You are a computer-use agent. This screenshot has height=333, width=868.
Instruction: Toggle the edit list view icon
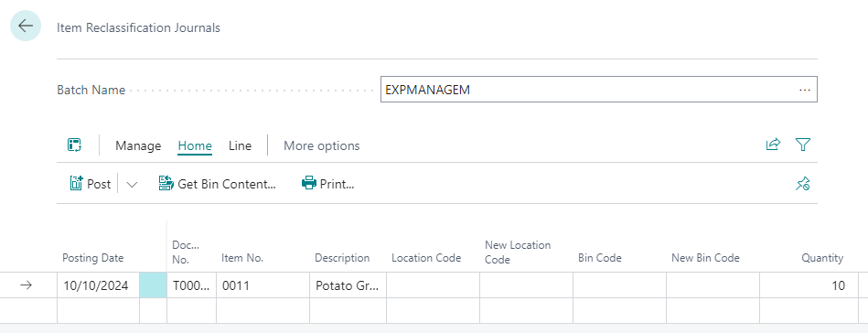pyautogui.click(x=75, y=145)
